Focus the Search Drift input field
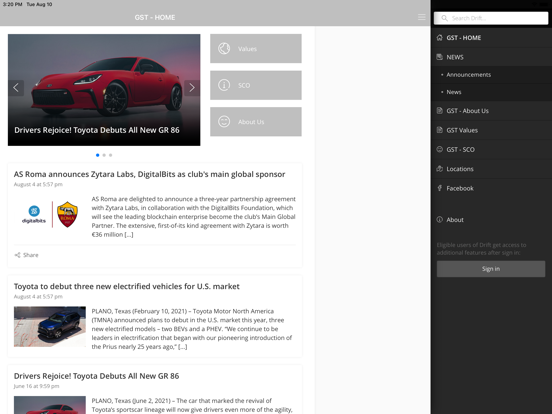The image size is (552, 414). (x=491, y=18)
